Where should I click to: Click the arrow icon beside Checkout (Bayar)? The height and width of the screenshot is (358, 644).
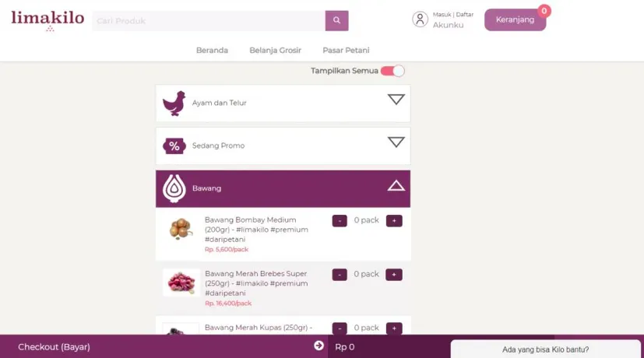(318, 346)
